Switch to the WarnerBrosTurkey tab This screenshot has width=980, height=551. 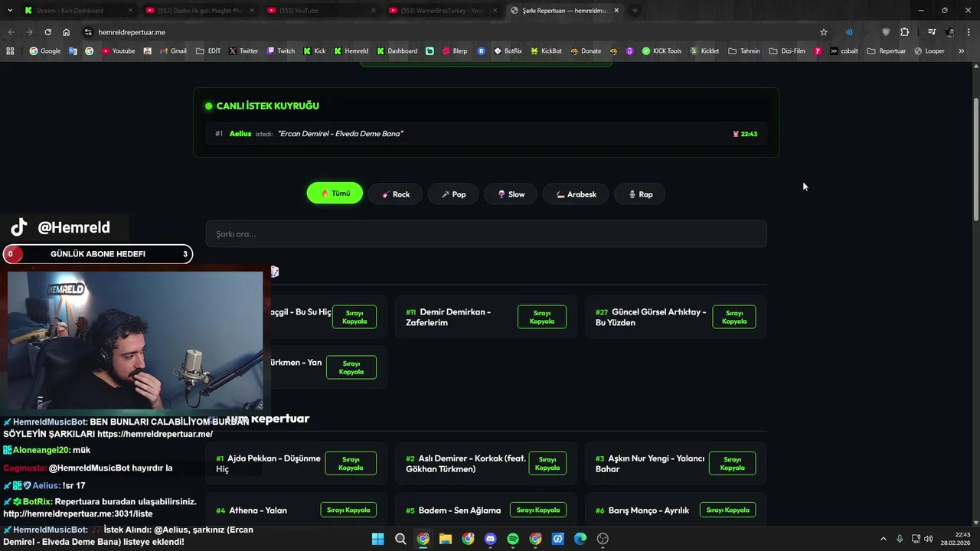[x=443, y=11]
